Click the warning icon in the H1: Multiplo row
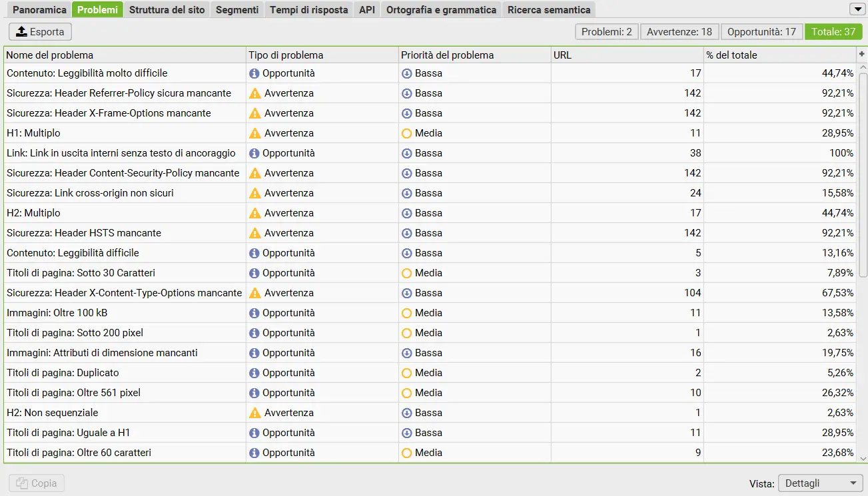868x496 pixels. pos(255,133)
